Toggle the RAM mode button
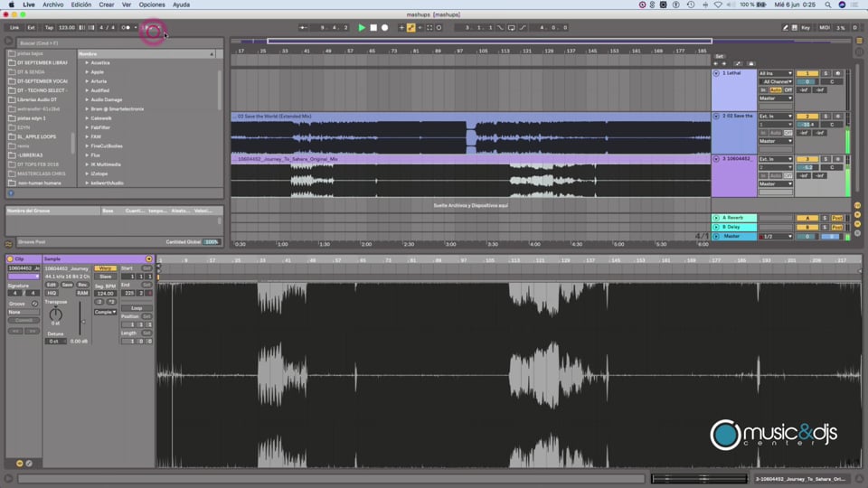Viewport: 868px width, 488px height. pyautogui.click(x=82, y=293)
